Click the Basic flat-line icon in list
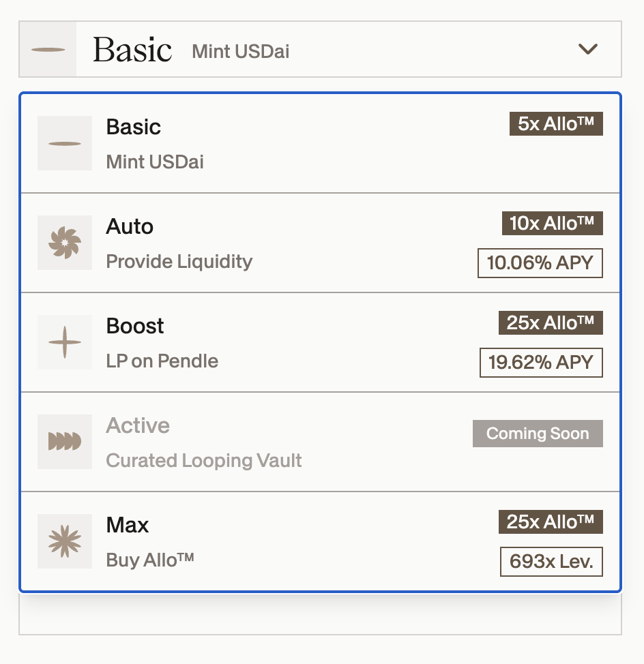This screenshot has height=664, width=644. click(x=65, y=143)
